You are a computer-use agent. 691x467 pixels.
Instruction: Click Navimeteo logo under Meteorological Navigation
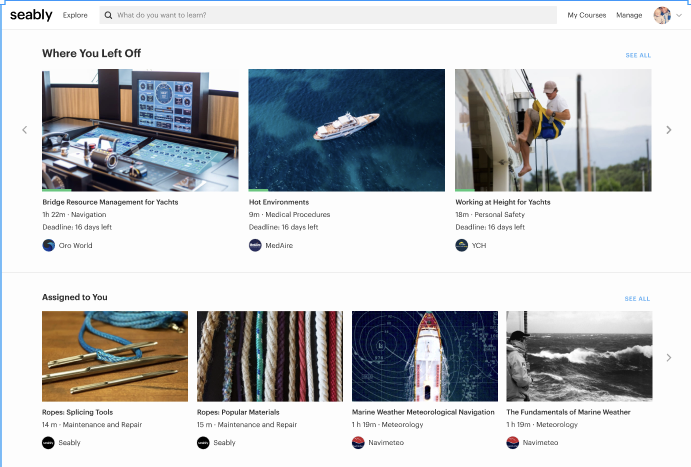coord(358,443)
